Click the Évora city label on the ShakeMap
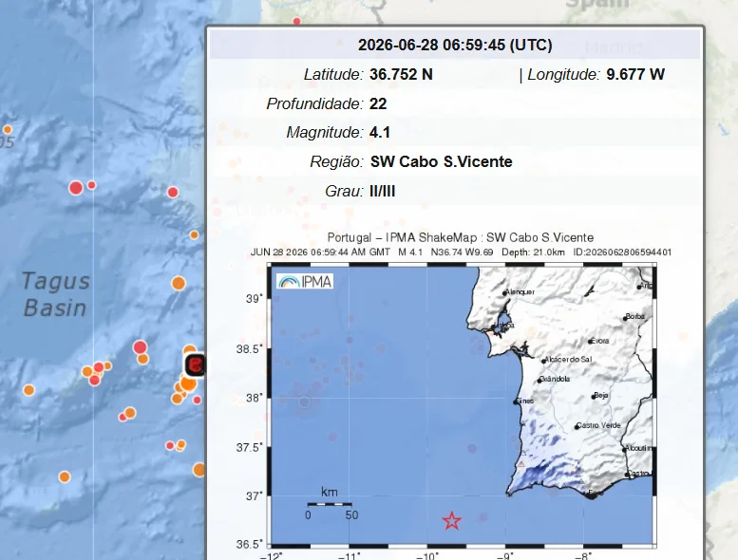The height and width of the screenshot is (560, 738). 599,341
